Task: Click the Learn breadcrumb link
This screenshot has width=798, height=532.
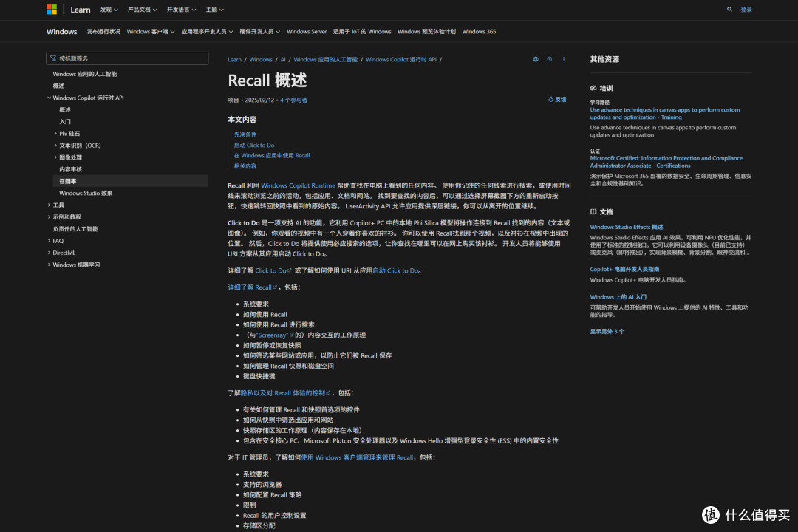Action: tap(235, 60)
